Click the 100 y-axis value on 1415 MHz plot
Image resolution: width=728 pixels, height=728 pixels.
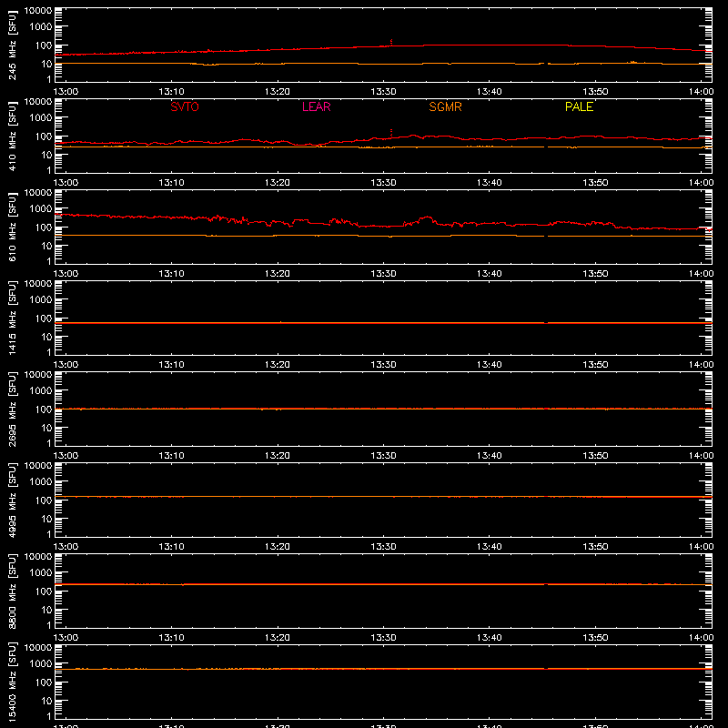(x=44, y=318)
